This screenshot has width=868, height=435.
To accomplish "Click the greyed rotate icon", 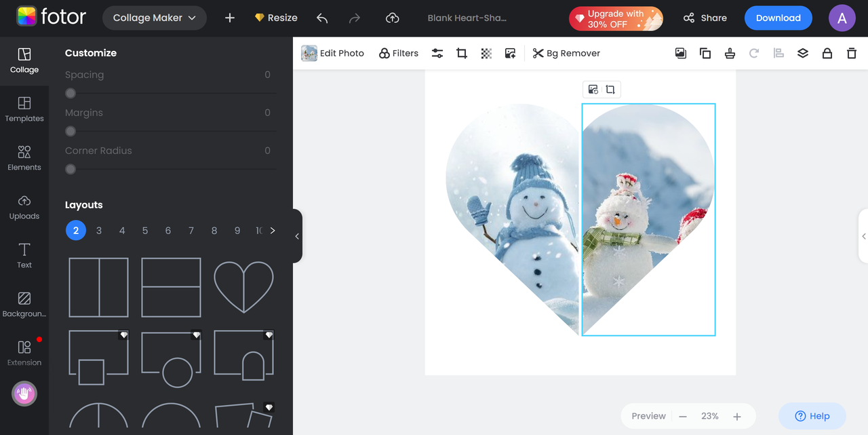I will coord(754,53).
